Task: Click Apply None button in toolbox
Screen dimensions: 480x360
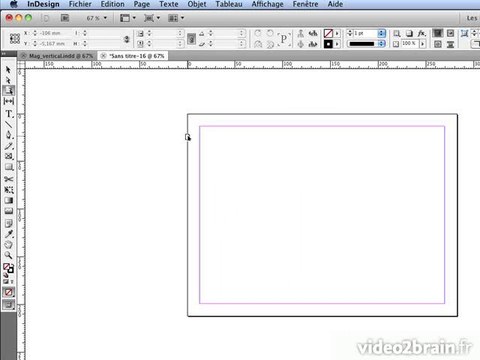Action: click(8, 292)
